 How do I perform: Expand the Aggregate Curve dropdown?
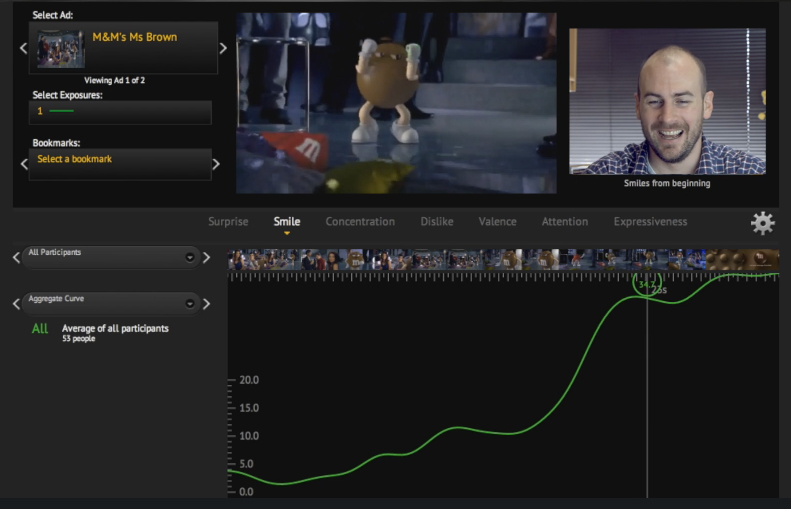coord(190,303)
